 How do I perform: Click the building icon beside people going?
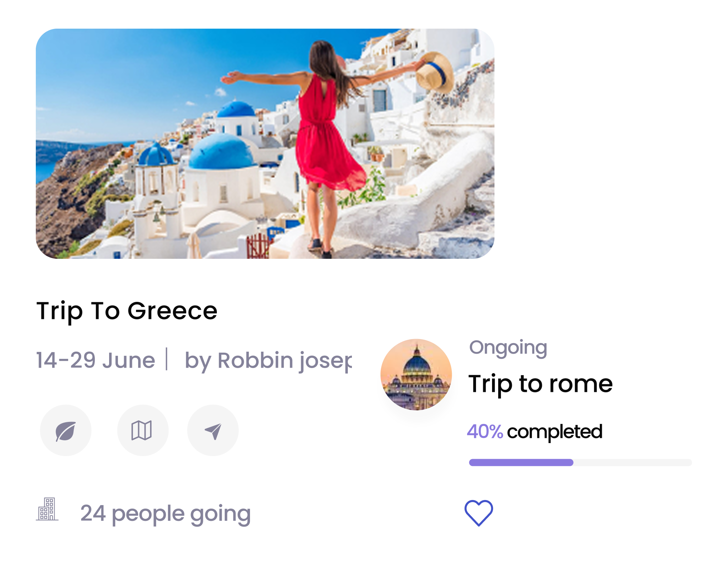click(x=47, y=509)
